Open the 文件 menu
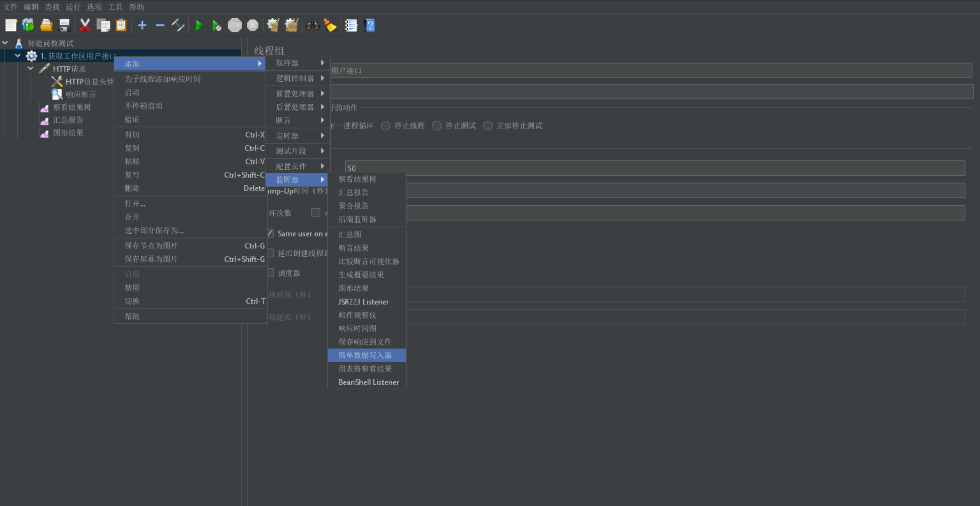 tap(11, 7)
